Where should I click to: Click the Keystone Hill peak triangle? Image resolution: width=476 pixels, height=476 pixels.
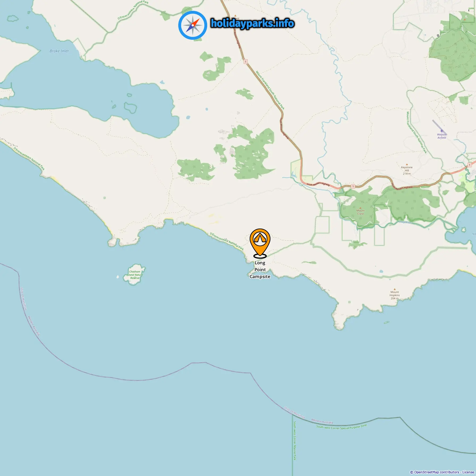407,164
